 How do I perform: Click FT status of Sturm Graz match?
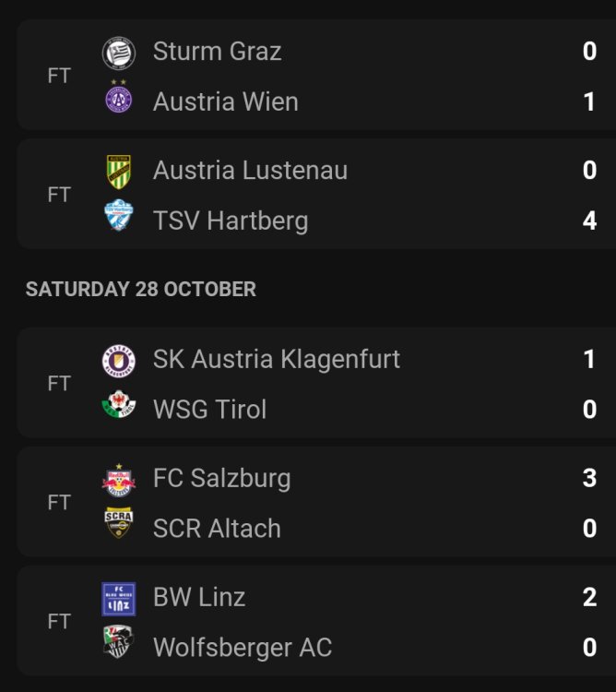coord(59,76)
